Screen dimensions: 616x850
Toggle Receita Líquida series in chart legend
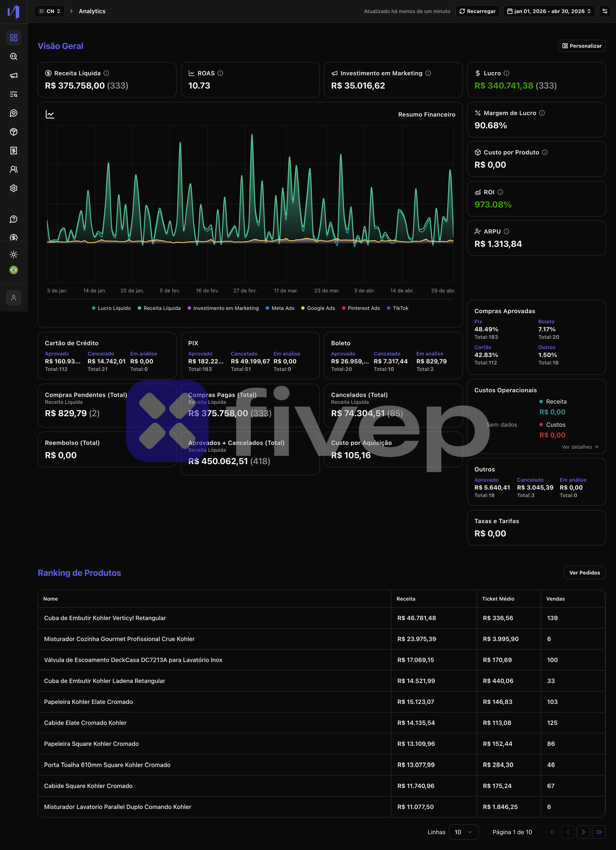pos(159,308)
